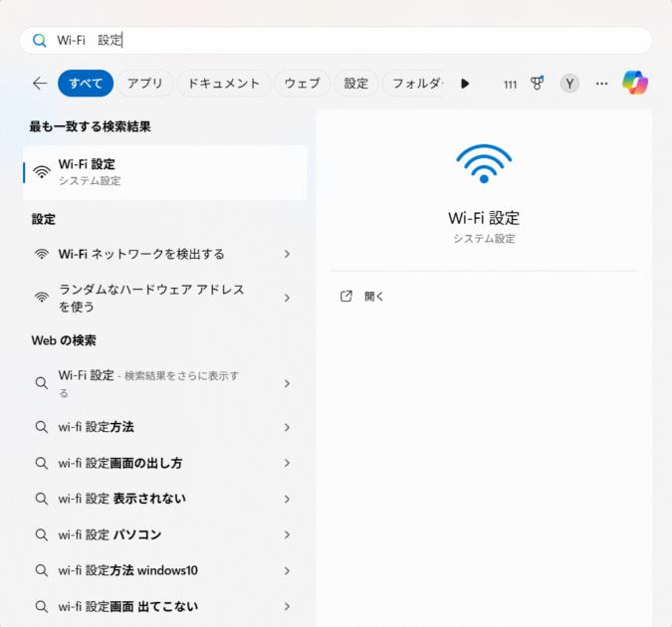
Task: Switch to the ウェブ filter tab
Action: [x=303, y=84]
